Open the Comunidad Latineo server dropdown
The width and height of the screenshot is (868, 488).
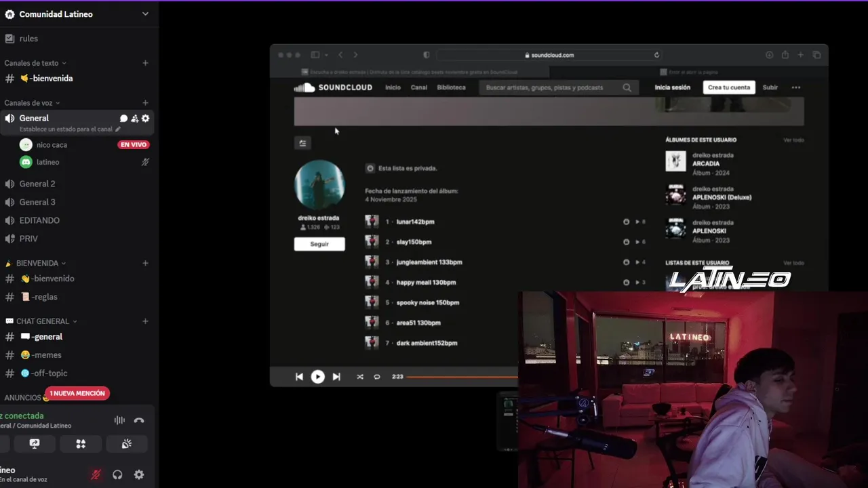[145, 14]
